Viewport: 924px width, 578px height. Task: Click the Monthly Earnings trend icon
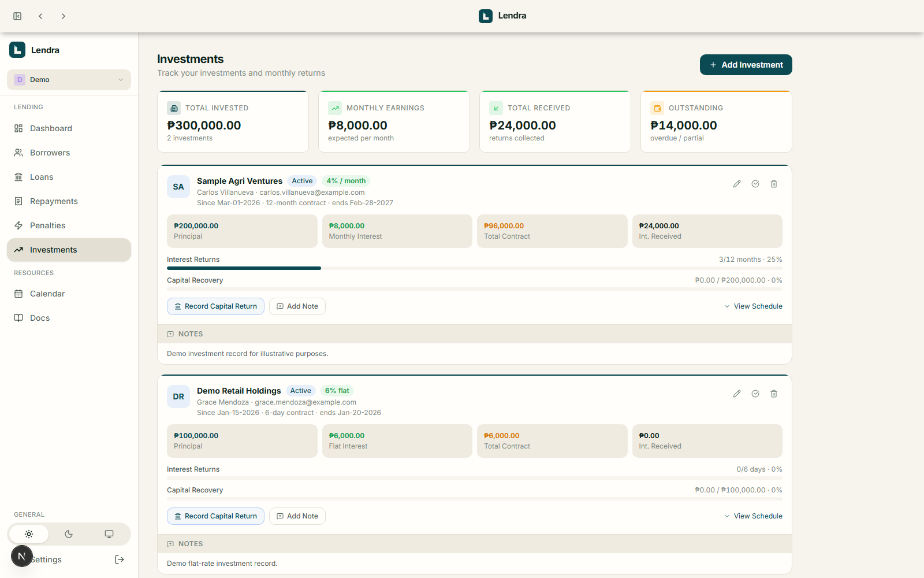(335, 108)
